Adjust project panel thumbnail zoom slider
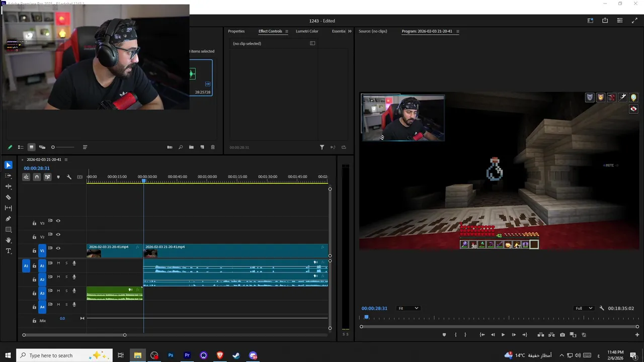The height and width of the screenshot is (362, 644). [53, 147]
